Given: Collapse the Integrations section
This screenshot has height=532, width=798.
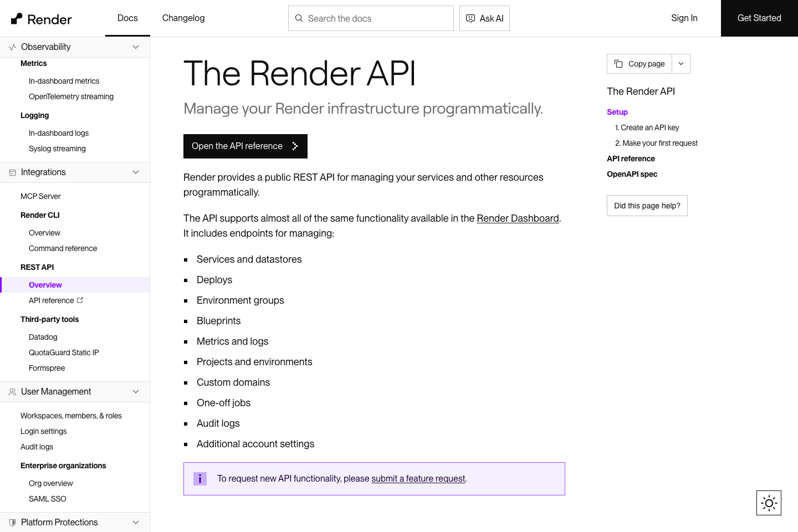Looking at the screenshot, I should [x=136, y=172].
